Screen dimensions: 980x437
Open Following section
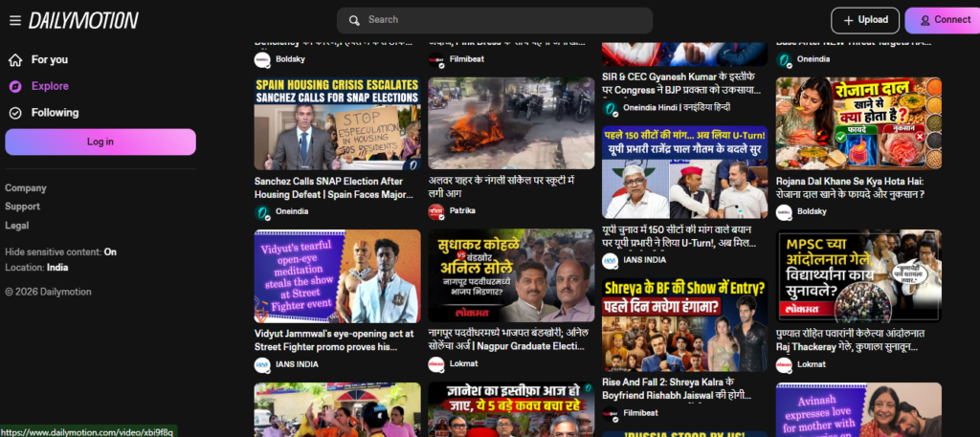[55, 113]
